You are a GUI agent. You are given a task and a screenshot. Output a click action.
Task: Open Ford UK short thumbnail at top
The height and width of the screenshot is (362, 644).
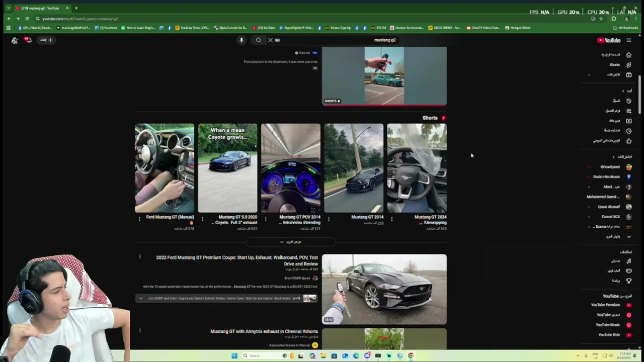point(384,76)
